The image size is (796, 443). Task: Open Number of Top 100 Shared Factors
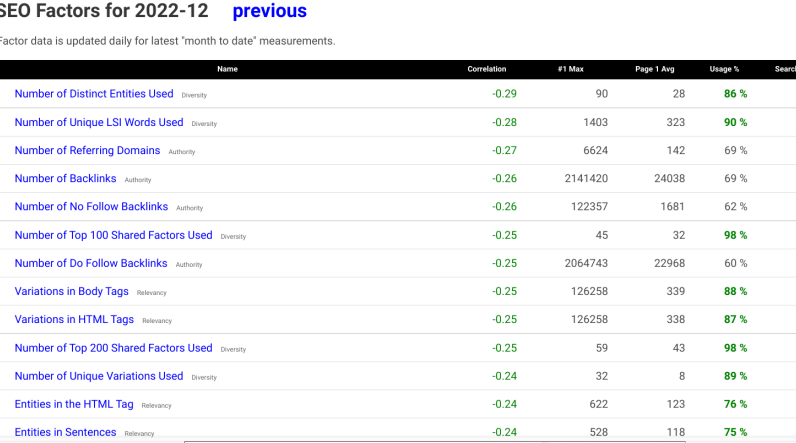tap(113, 235)
